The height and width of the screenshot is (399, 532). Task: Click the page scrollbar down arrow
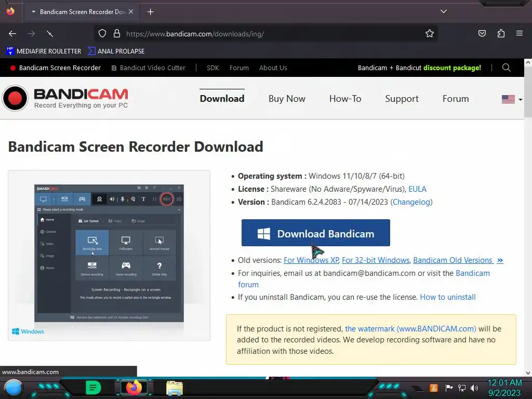528,373
